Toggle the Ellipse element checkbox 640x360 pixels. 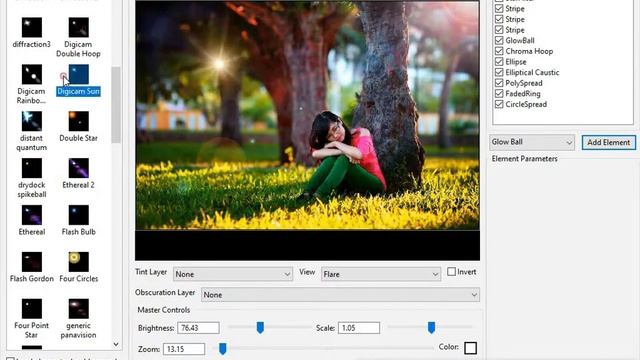pyautogui.click(x=499, y=62)
